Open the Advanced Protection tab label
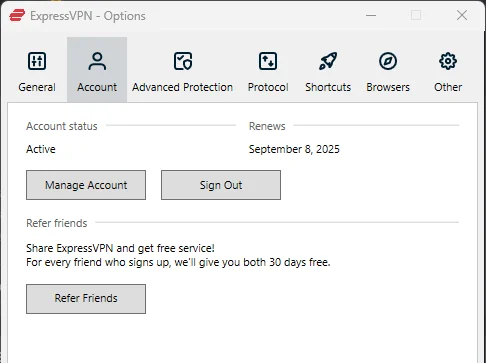Viewport: 486px width, 363px height. pos(182,87)
